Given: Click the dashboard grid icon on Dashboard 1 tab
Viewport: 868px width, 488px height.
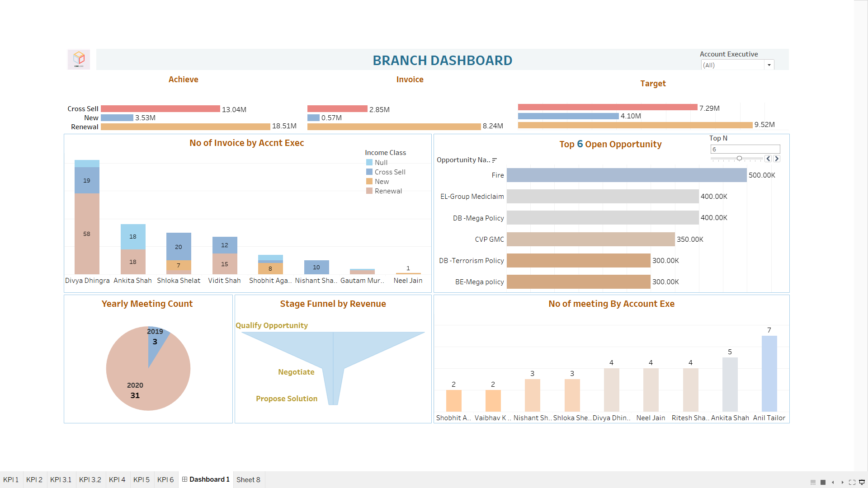Looking at the screenshot, I should point(184,479).
